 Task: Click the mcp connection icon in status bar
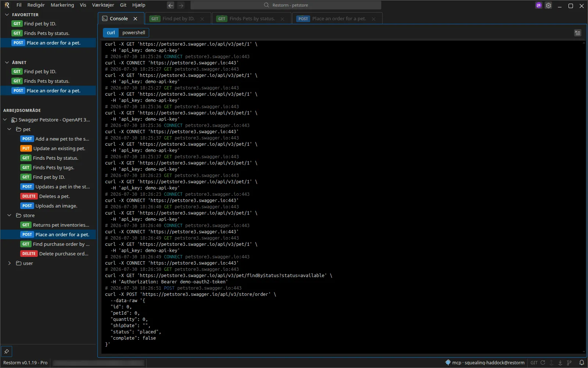448,362
